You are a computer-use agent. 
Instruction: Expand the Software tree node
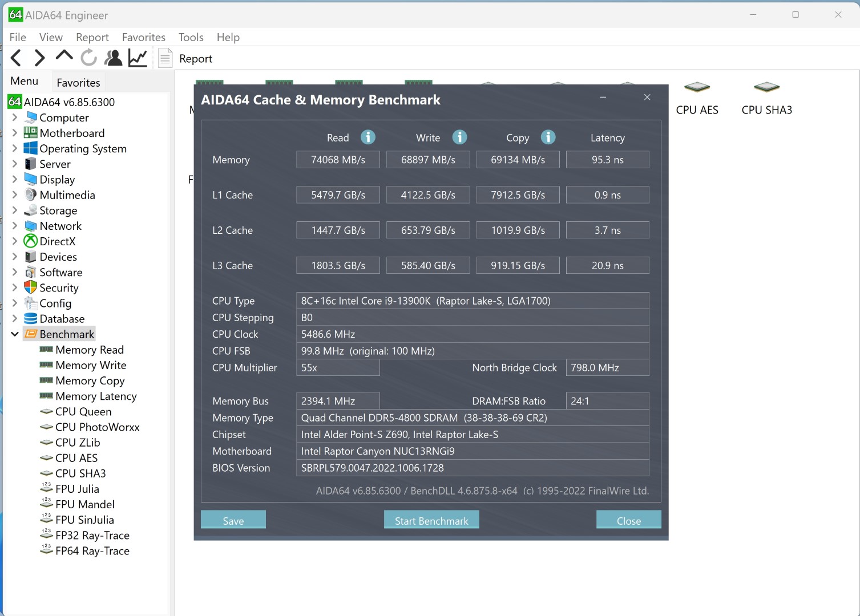click(x=15, y=272)
